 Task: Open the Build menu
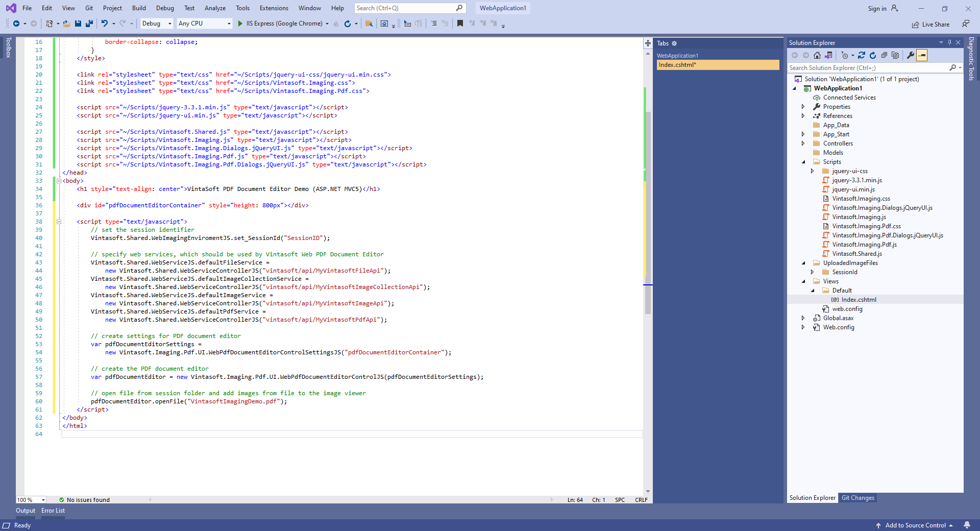[139, 8]
